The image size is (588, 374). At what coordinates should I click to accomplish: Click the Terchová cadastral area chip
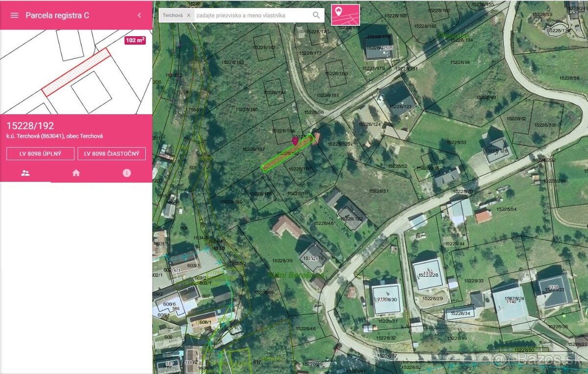coord(173,15)
